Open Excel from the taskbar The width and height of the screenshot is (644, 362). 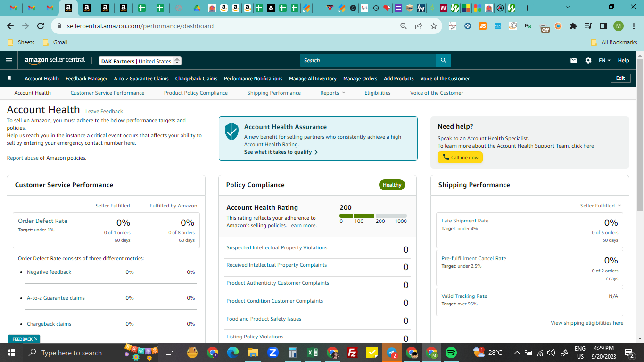point(312,353)
